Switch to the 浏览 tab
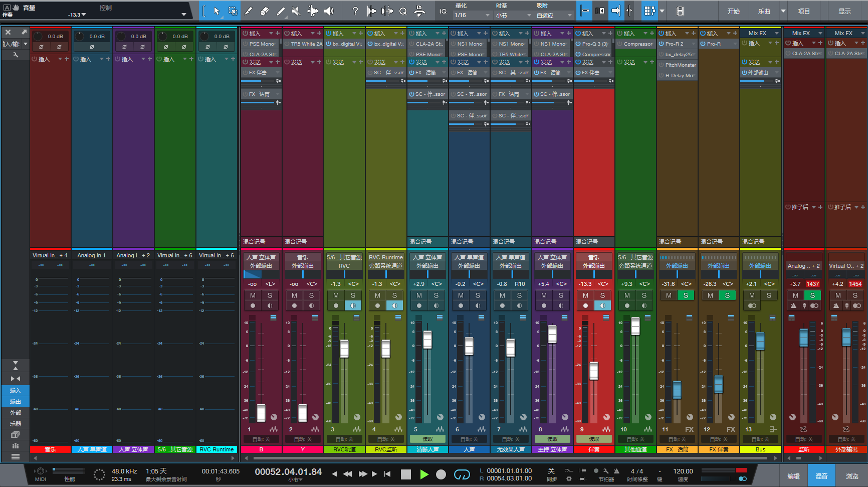Screen dimensions: 868x487 coord(852,476)
